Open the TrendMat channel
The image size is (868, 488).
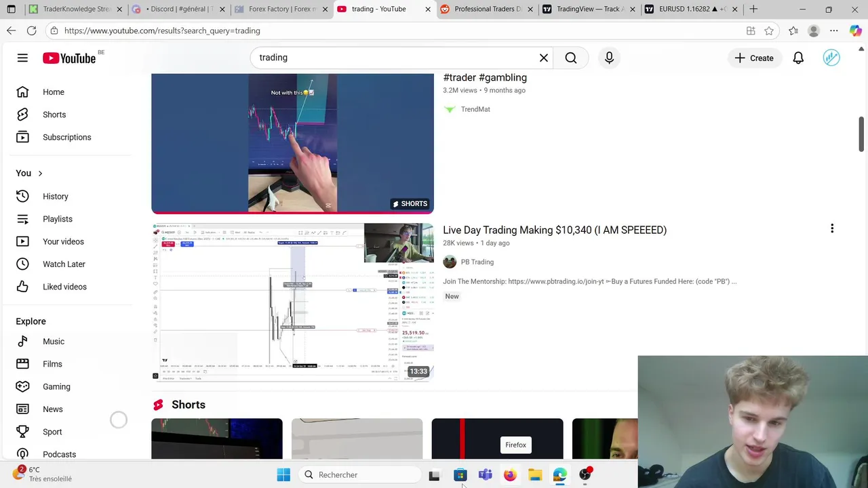475,109
